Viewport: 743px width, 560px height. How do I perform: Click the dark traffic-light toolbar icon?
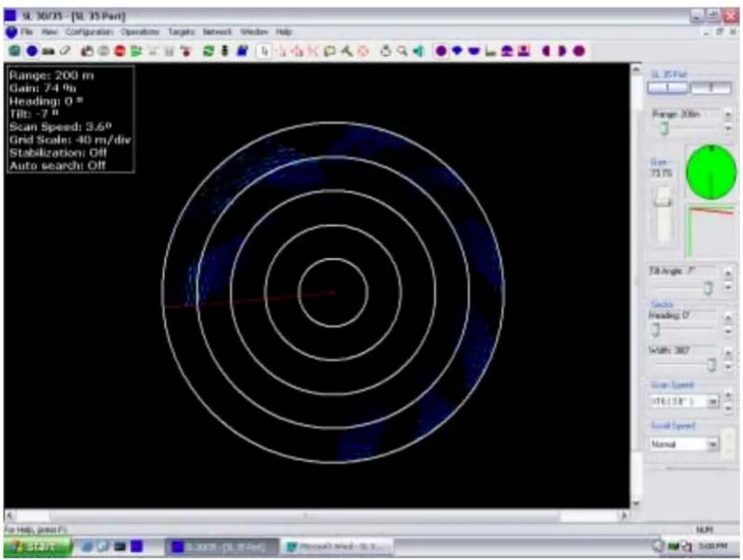click(225, 50)
